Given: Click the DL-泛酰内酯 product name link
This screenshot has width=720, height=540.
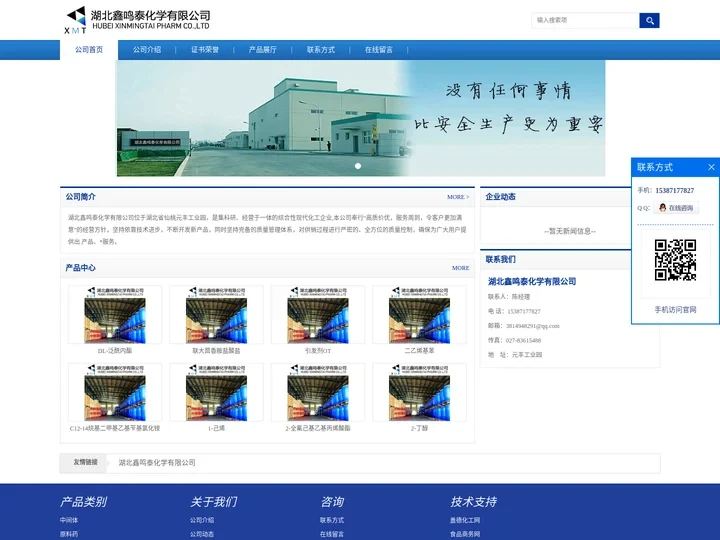Looking at the screenshot, I should 115,351.
